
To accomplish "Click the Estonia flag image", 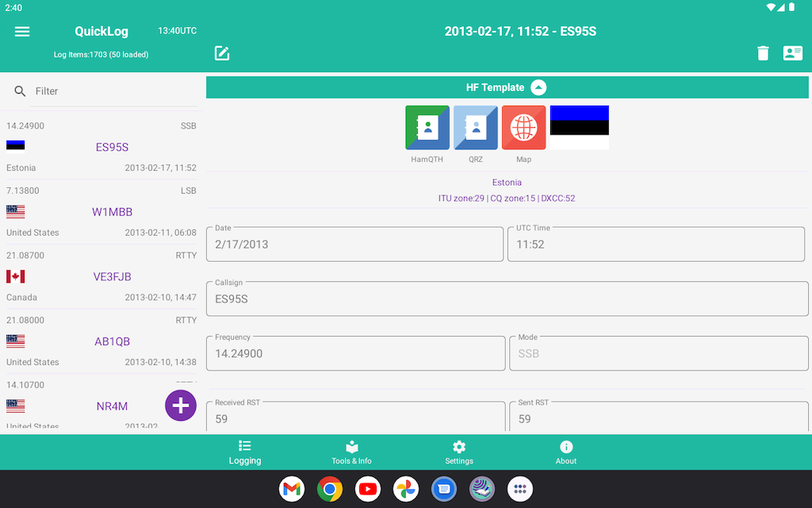I will pyautogui.click(x=580, y=128).
